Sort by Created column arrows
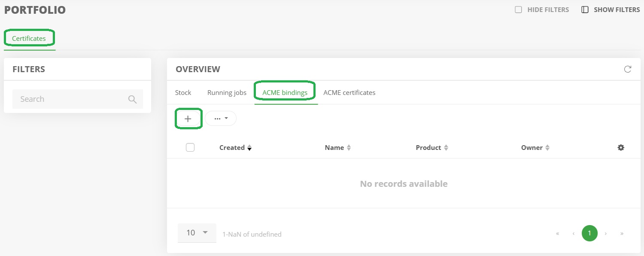Screen dimensions: 644x256 pos(249,148)
